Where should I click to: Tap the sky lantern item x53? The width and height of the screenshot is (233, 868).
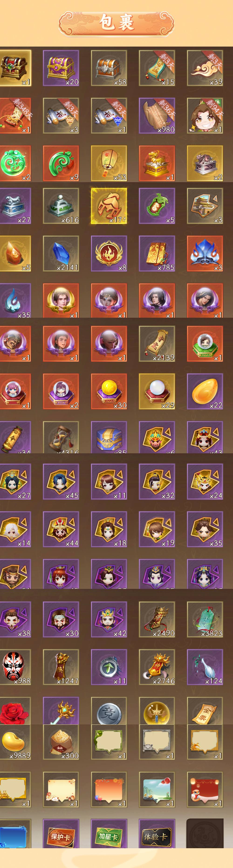pyautogui.click(x=109, y=163)
